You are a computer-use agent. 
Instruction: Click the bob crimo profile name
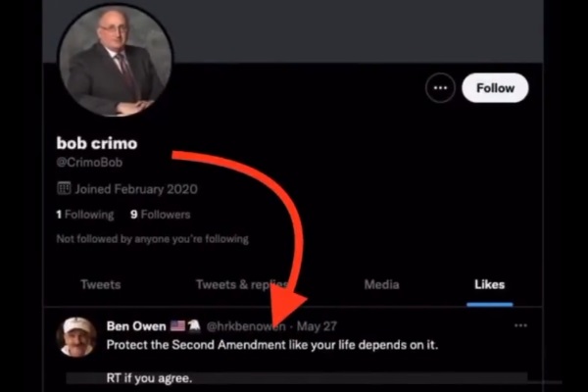pos(97,143)
